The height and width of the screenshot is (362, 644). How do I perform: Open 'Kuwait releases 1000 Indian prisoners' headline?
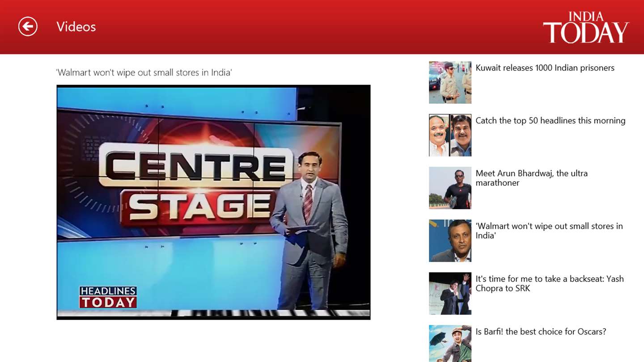click(x=545, y=68)
